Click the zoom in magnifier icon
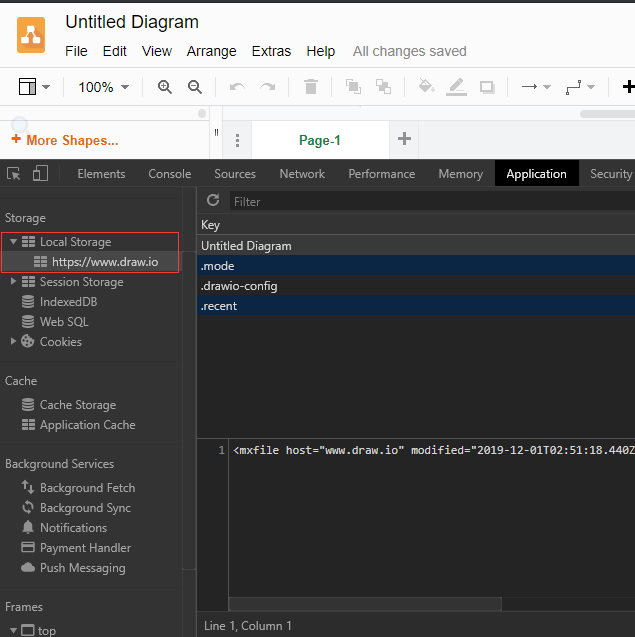Screen dimensions: 635x637 [x=165, y=87]
